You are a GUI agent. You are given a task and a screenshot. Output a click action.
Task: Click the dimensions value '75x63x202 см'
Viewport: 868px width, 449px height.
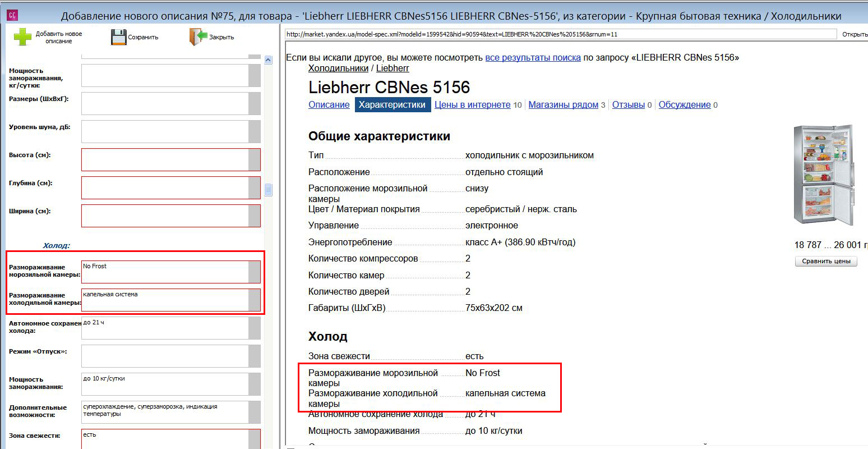tap(494, 308)
